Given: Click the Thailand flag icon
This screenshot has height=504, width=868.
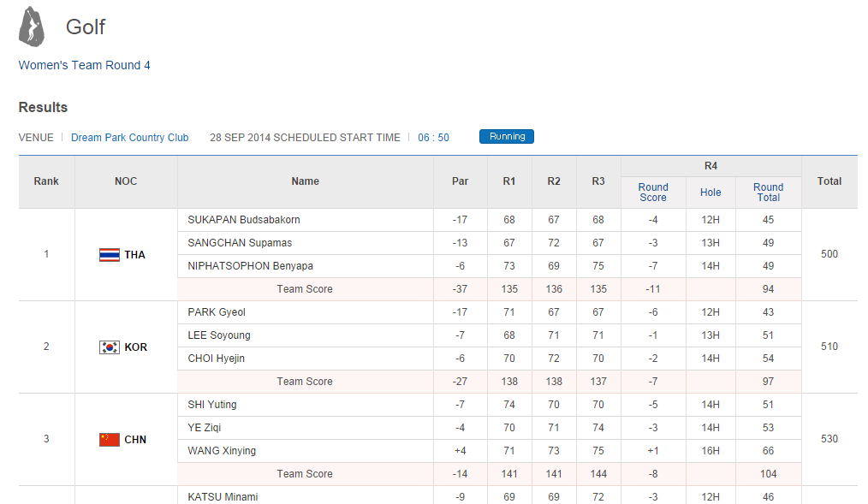Looking at the screenshot, I should coord(109,254).
